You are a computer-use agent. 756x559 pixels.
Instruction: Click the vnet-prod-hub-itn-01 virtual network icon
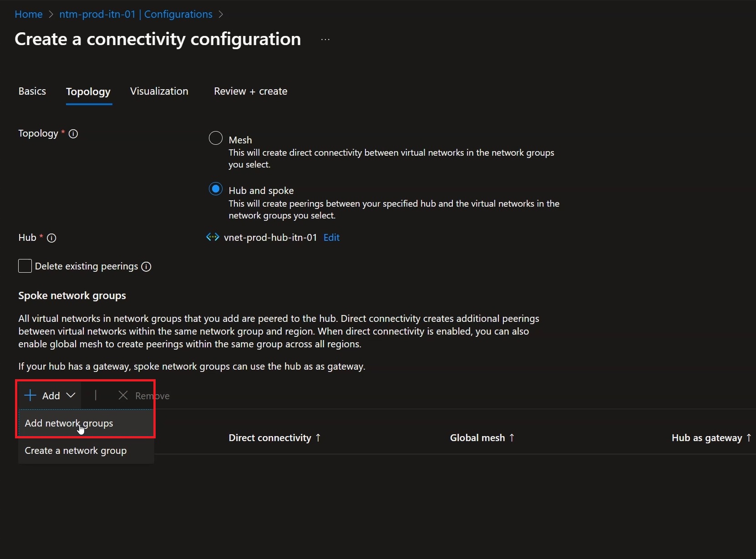coord(213,237)
